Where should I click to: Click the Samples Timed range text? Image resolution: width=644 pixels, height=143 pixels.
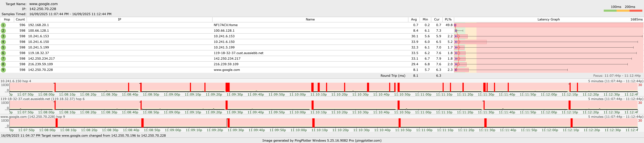click(70, 14)
